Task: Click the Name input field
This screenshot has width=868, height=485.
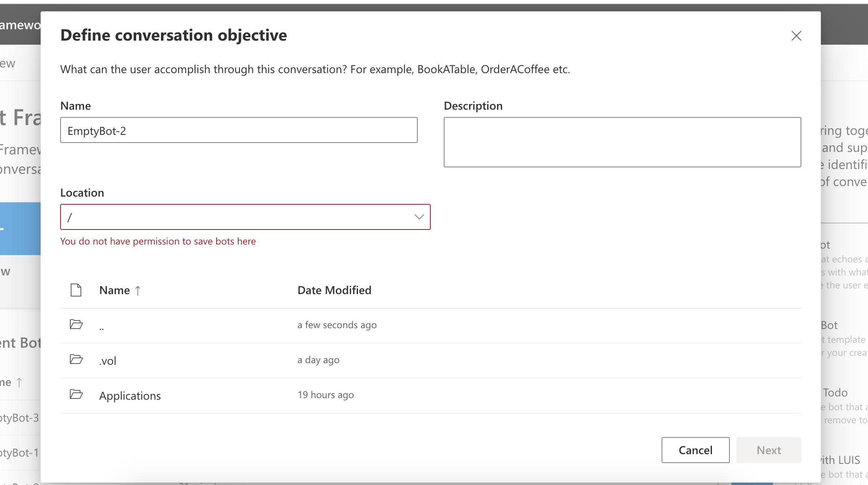Action: [x=239, y=130]
